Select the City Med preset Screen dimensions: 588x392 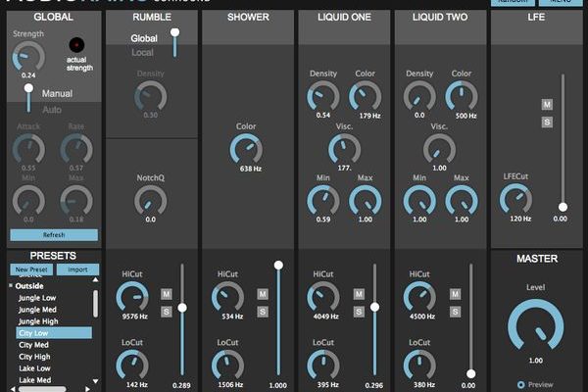tap(33, 345)
